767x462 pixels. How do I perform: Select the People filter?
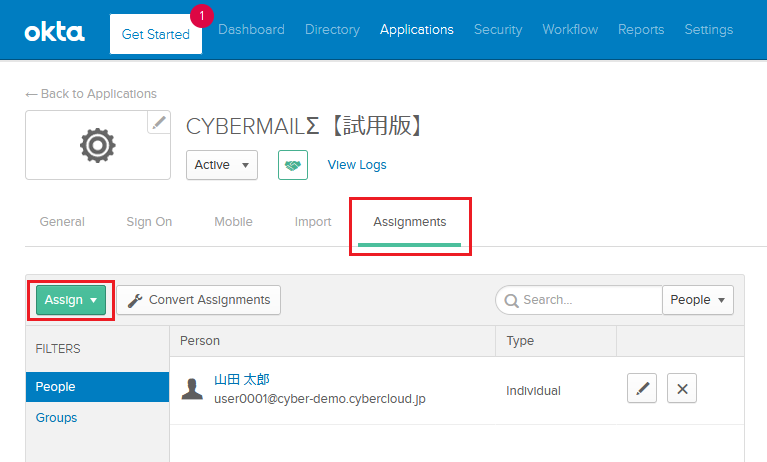click(97, 387)
